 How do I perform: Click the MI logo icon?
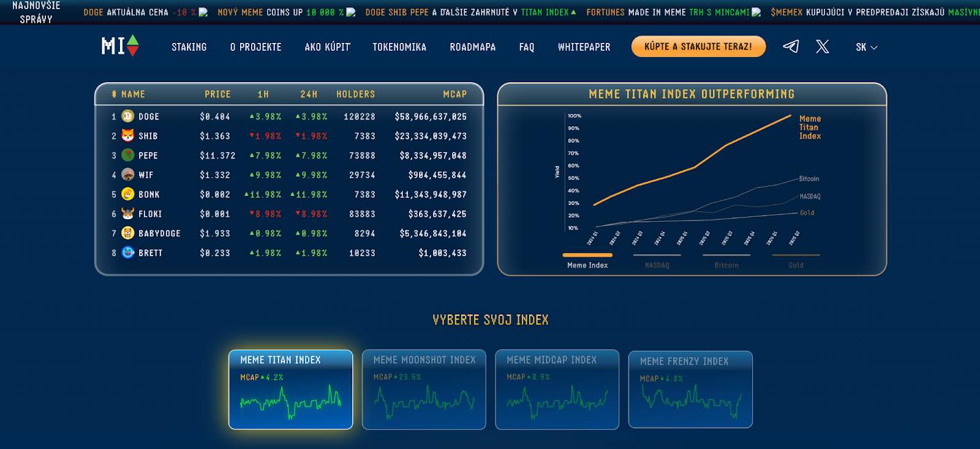click(120, 47)
